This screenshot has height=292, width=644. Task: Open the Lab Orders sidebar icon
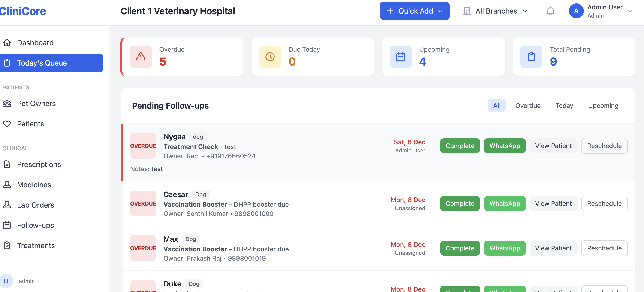pyautogui.click(x=7, y=205)
